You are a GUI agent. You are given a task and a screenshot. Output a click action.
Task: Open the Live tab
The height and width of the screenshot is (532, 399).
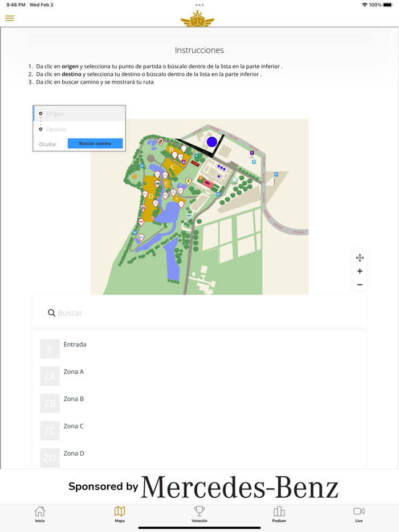click(359, 514)
